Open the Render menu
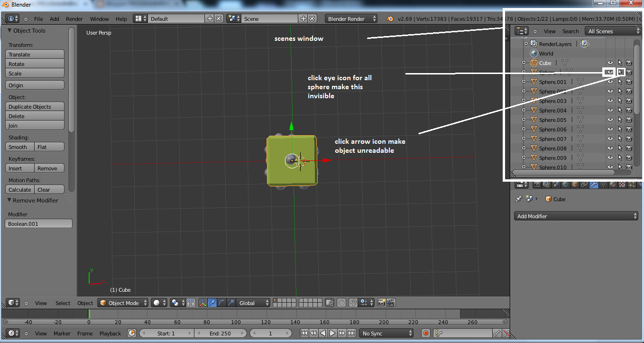The height and width of the screenshot is (343, 644). pyautogui.click(x=74, y=19)
